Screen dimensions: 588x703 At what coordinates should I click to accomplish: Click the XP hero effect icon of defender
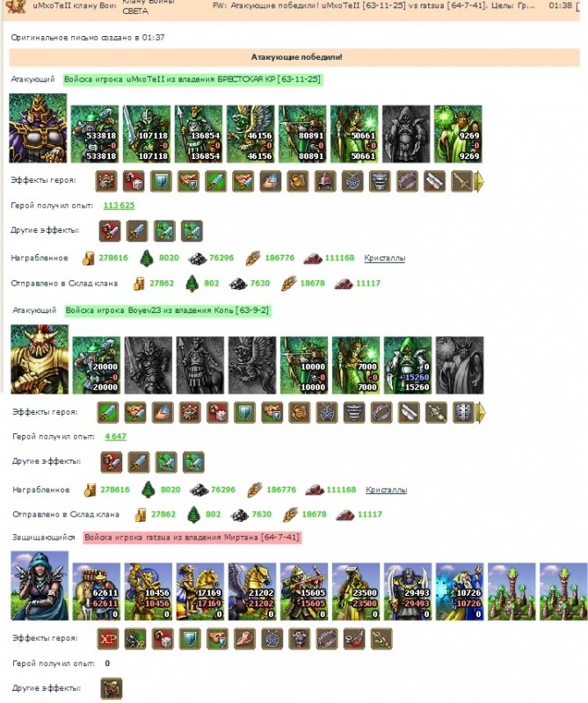coord(108,639)
